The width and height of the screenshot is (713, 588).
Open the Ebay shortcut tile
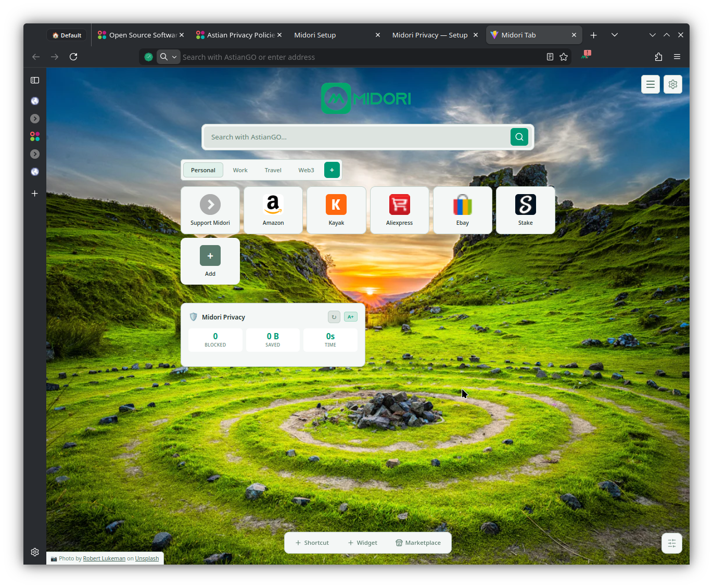coord(463,210)
